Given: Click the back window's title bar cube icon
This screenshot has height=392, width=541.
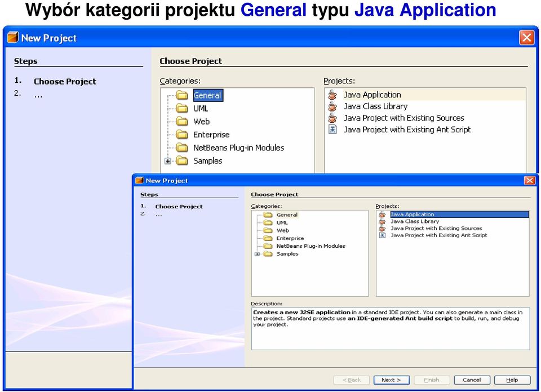Looking at the screenshot, I should click(x=13, y=37).
